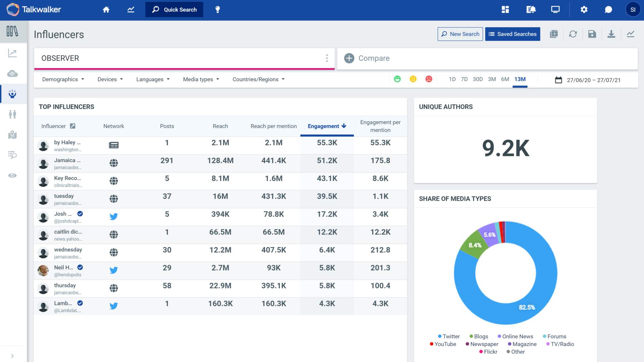644x362 pixels.
Task: Expand the Media types filter dropdown
Action: pos(201,79)
